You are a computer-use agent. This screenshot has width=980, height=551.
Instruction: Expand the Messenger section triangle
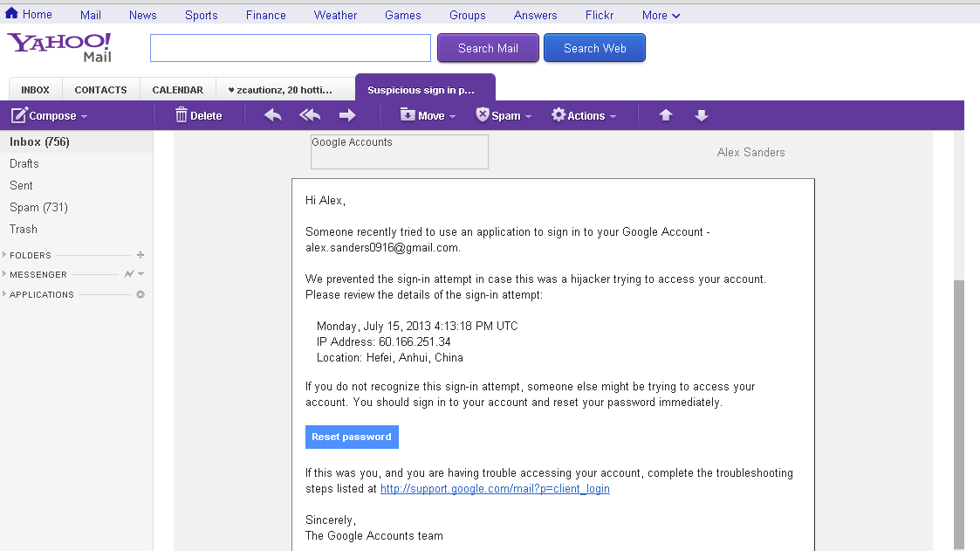pos(4,274)
